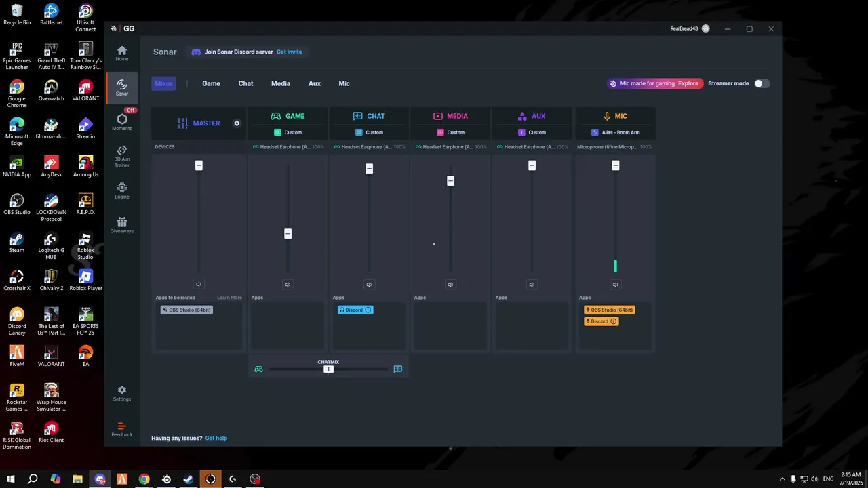Open the Moments sidebar item
Image resolution: width=868 pixels, height=488 pixels.
(122, 122)
